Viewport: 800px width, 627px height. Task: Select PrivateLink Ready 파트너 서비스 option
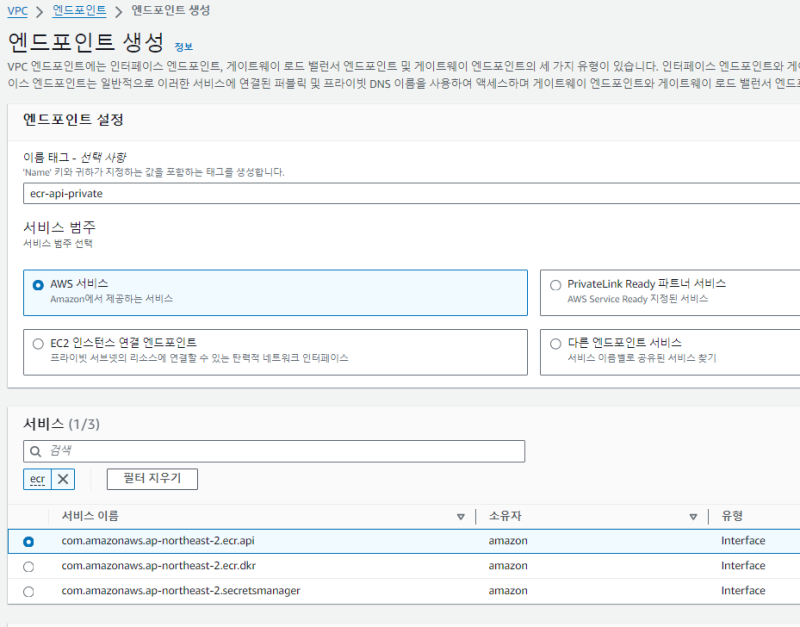556,285
